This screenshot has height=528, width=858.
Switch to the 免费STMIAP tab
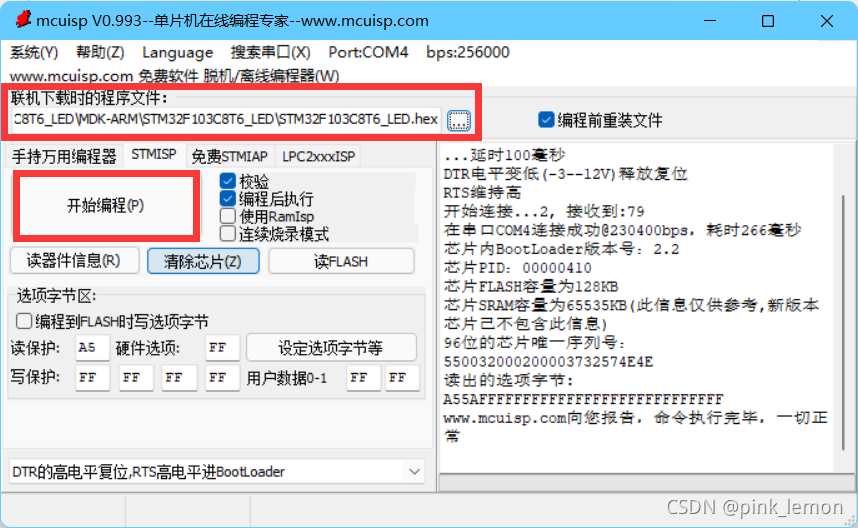tap(229, 156)
